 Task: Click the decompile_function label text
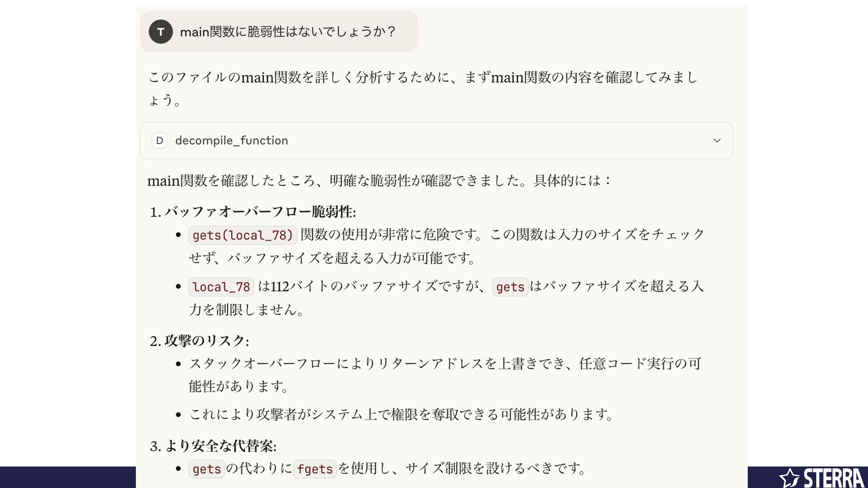(231, 141)
